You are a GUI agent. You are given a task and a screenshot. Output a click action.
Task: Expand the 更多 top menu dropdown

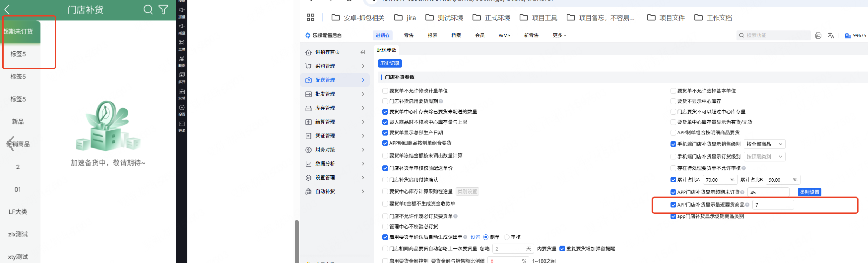tap(559, 35)
